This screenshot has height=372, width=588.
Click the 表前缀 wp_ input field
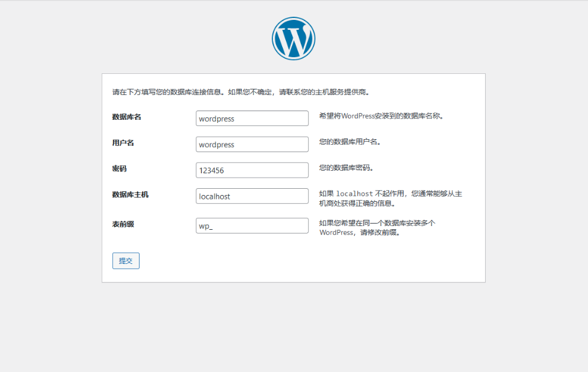tap(252, 225)
